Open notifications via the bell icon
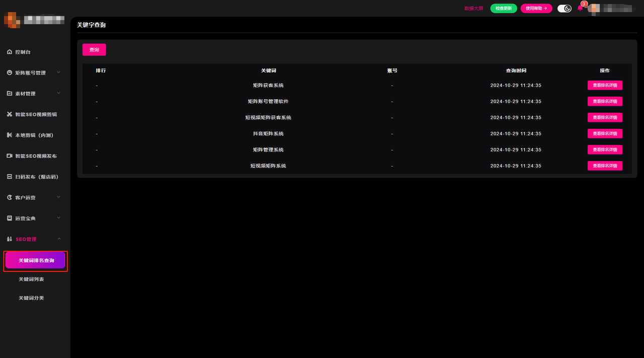Viewport: 644px width, 358px height. (580, 9)
